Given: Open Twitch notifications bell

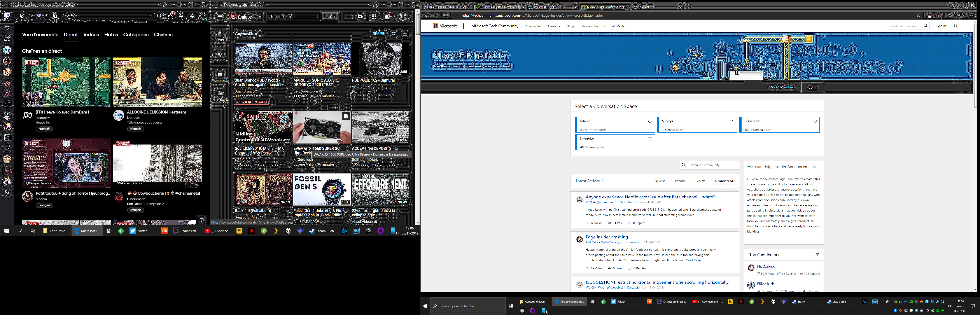Looking at the screenshot, I should pos(182,16).
